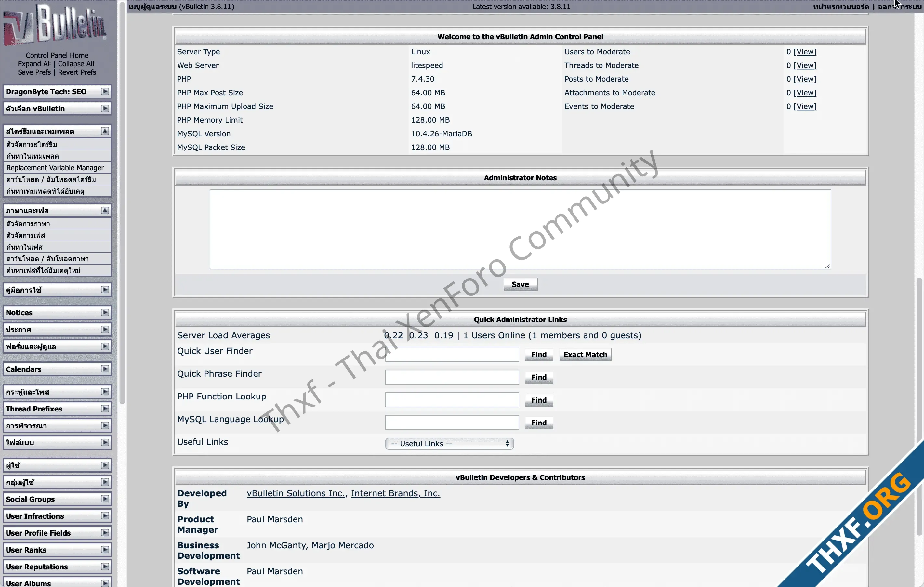Expand the User Profile Fields menu arrow

[x=105, y=532]
